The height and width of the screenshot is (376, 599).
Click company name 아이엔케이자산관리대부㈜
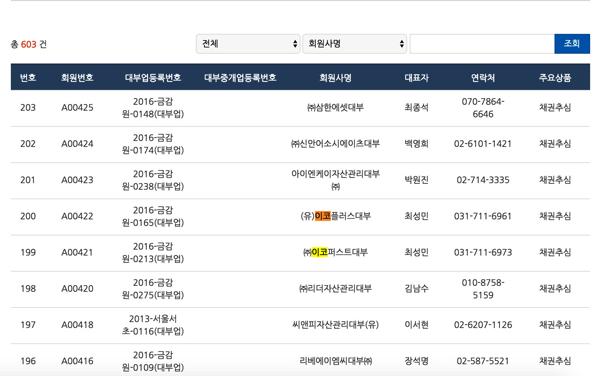335,180
